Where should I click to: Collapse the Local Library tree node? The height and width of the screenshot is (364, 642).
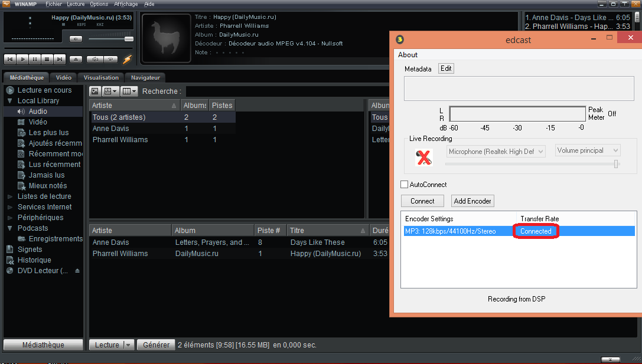point(9,101)
